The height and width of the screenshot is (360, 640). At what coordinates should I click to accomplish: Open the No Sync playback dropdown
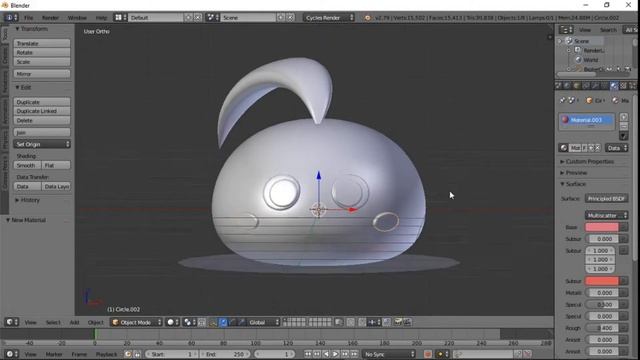click(389, 354)
